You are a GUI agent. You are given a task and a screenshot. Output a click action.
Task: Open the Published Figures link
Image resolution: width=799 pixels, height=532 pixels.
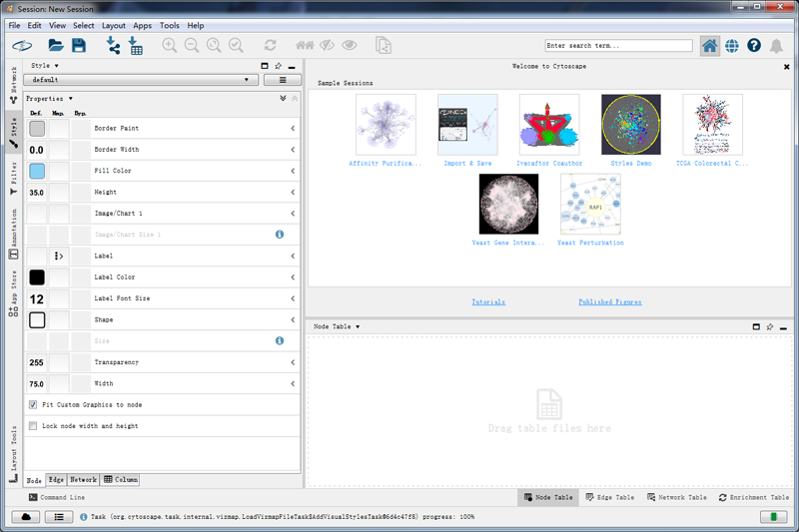[610, 302]
